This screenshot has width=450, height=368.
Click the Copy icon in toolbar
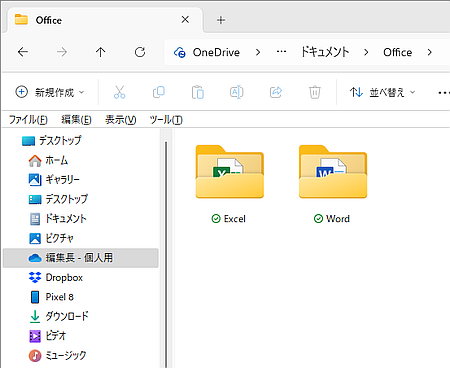point(159,92)
